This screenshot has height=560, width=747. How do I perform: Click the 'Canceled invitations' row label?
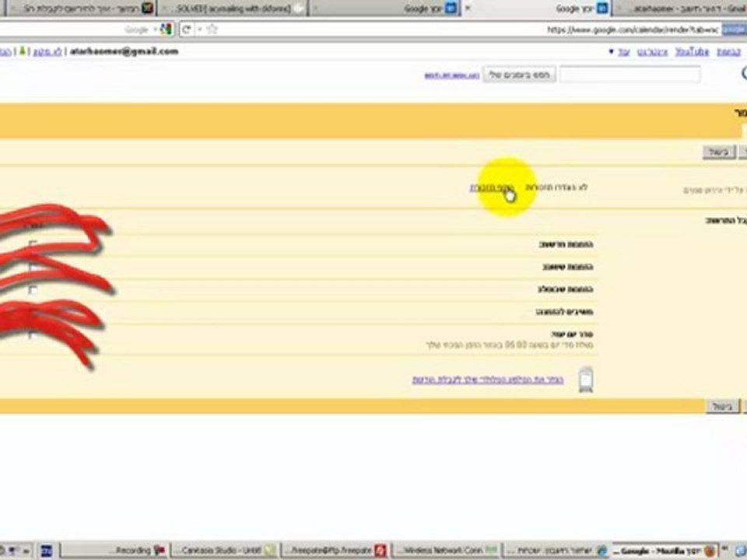(x=566, y=289)
